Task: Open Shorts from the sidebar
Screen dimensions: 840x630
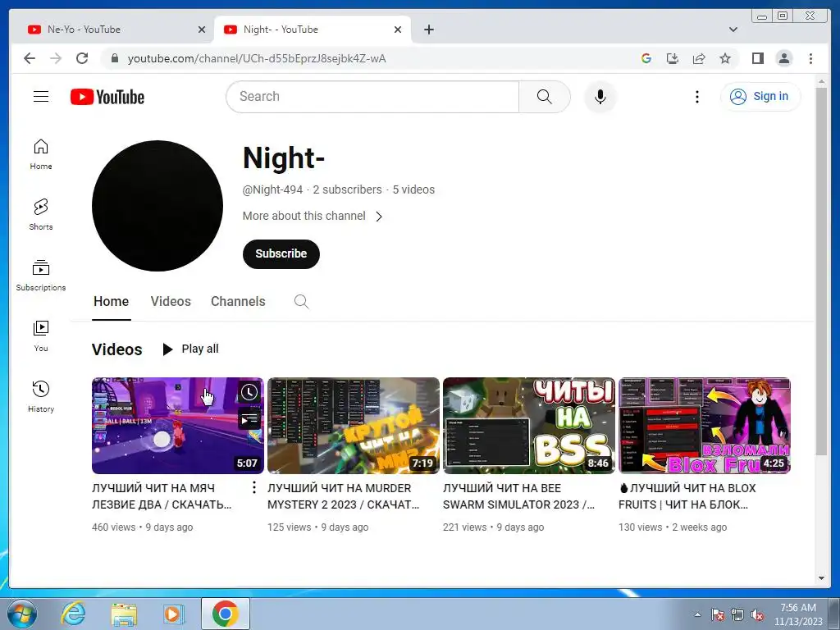Action: click(41, 215)
